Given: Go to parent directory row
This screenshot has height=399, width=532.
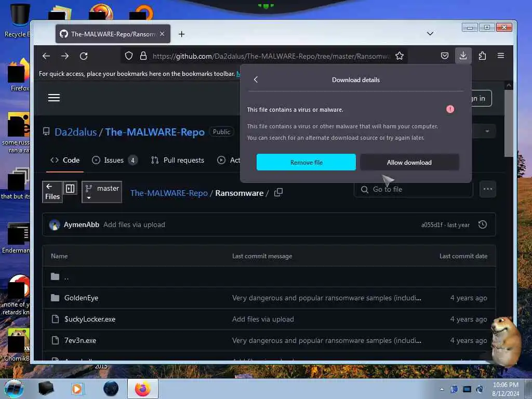Looking at the screenshot, I should click(x=269, y=277).
